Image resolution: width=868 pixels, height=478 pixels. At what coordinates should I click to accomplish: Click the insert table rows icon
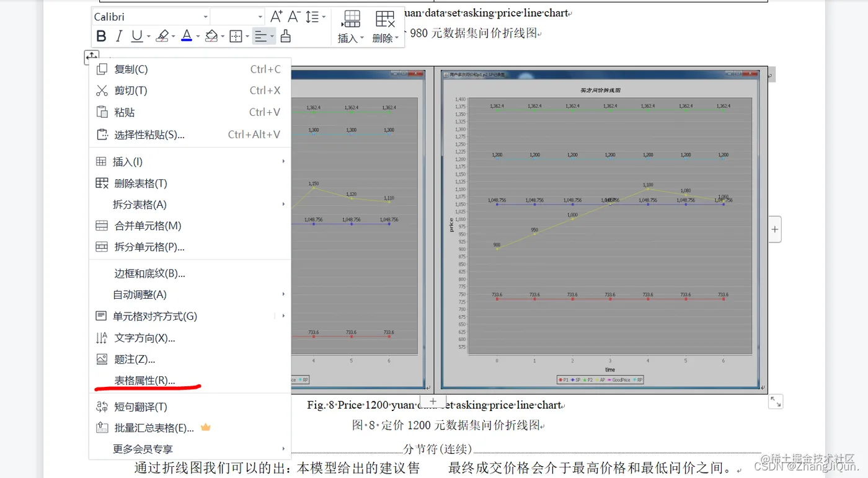click(x=352, y=19)
